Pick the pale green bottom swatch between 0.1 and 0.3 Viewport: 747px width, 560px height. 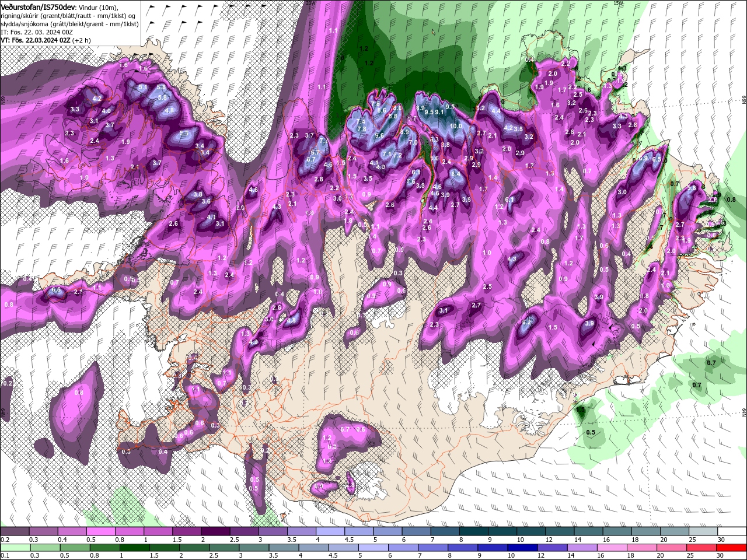click(x=15, y=548)
